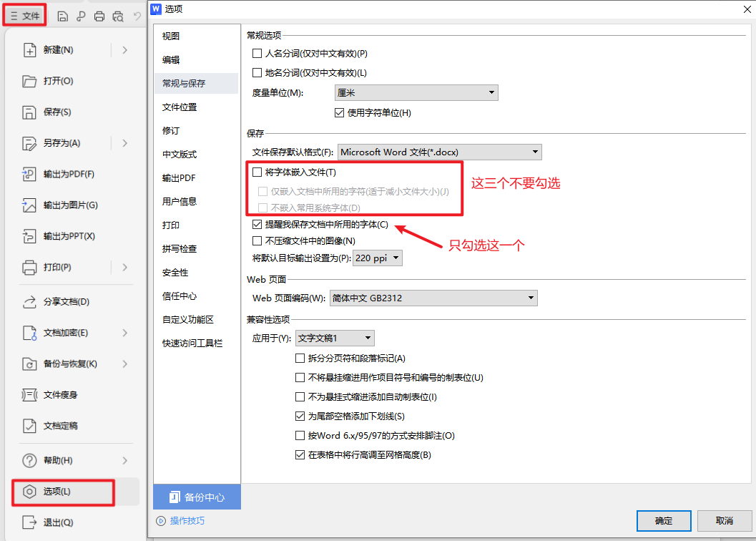Expand the 另存为 submenu arrow

click(125, 143)
